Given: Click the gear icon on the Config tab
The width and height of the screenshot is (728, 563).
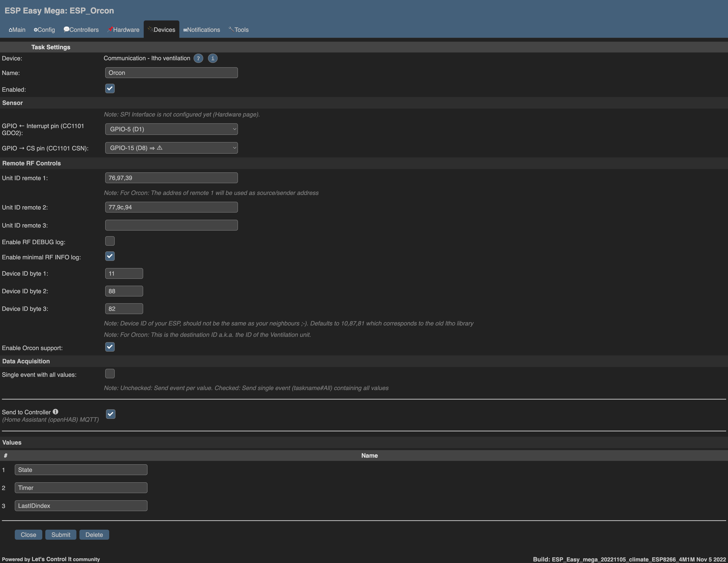Looking at the screenshot, I should pos(36,30).
